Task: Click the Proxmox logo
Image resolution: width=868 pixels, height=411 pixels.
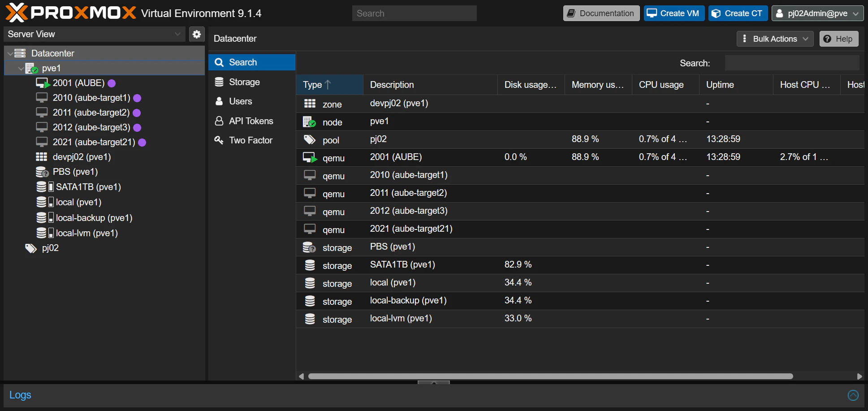Action: (70, 13)
